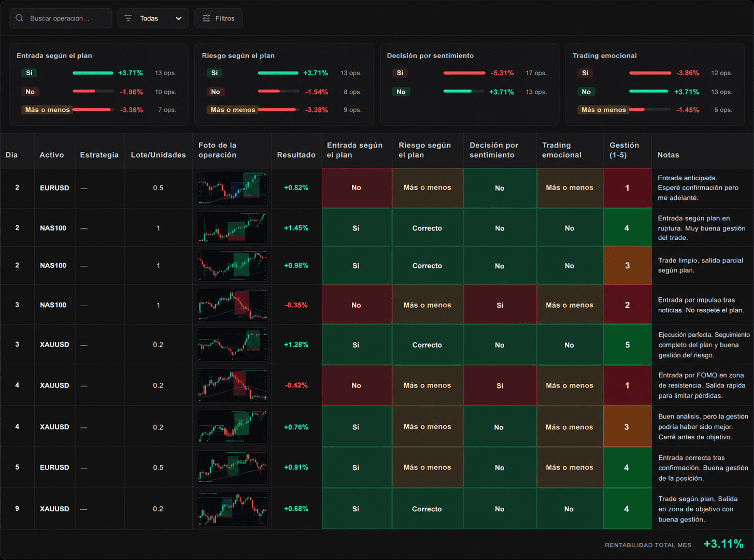Click the chevron arrow next to Todas

[x=179, y=19]
